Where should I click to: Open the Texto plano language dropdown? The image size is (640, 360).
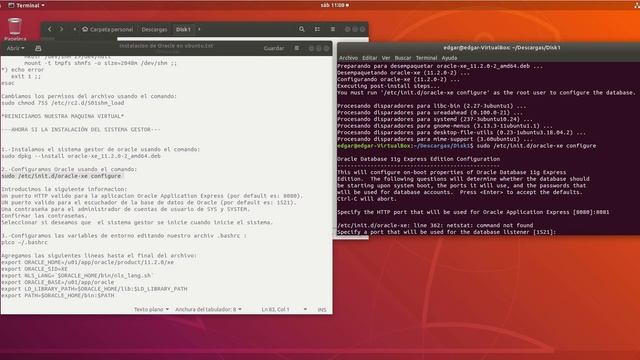151,309
